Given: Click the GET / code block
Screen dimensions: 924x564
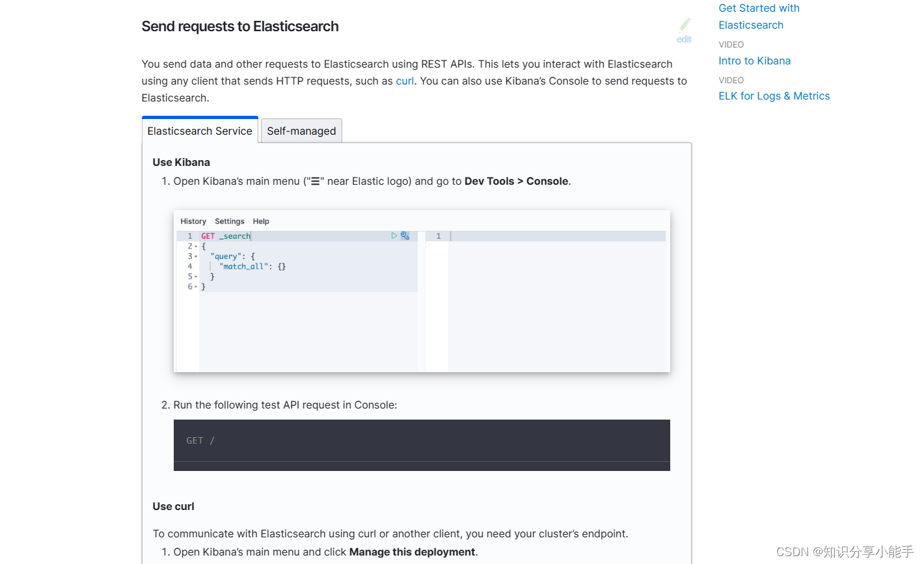Looking at the screenshot, I should click(x=422, y=445).
